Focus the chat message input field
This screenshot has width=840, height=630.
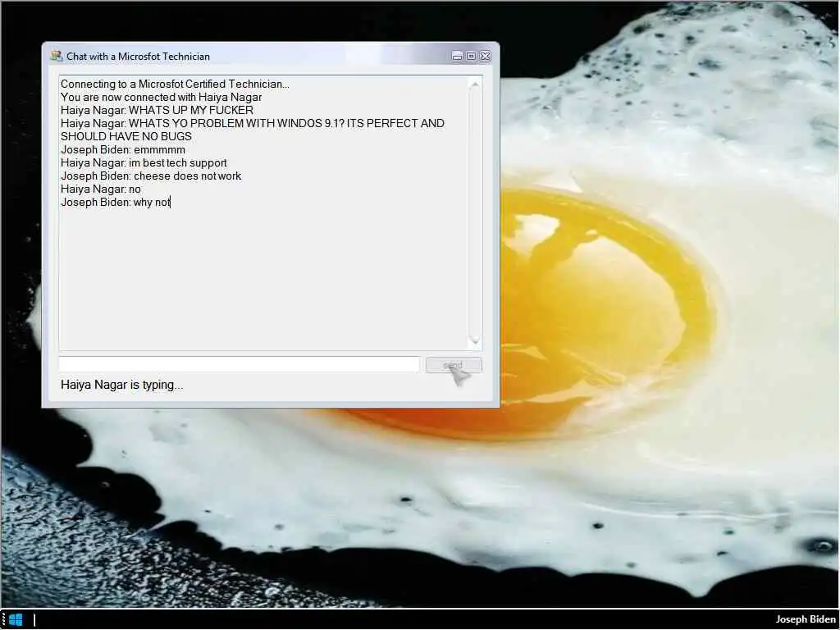239,364
